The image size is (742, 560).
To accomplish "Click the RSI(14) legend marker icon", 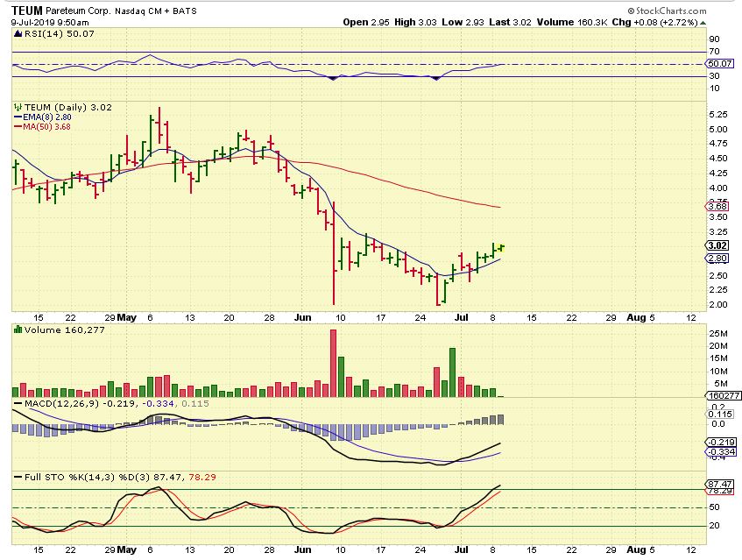I will click(18, 33).
